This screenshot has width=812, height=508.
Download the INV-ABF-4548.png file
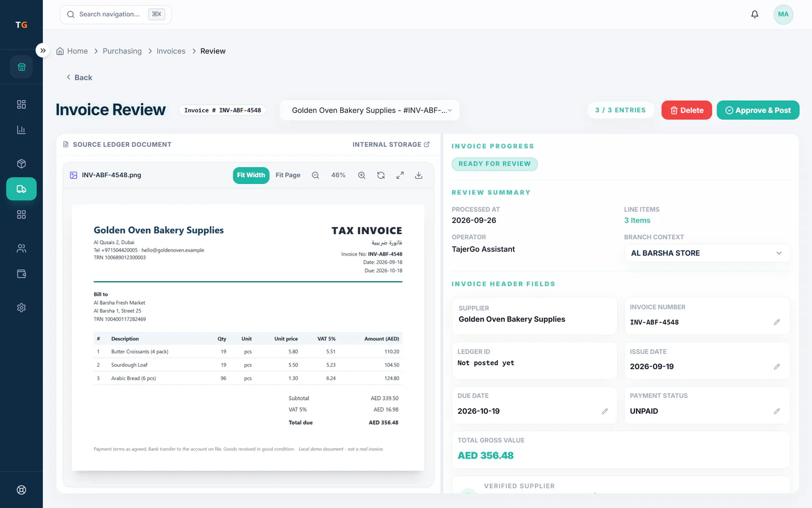point(418,176)
